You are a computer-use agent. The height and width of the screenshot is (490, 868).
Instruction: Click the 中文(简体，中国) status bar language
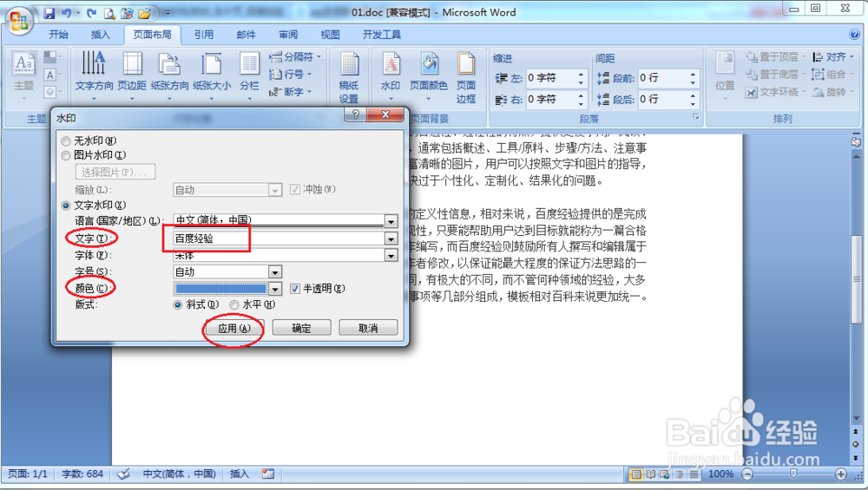coord(180,474)
